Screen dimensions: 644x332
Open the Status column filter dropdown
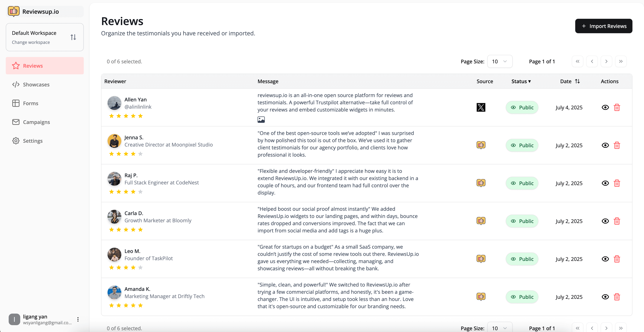(x=521, y=81)
